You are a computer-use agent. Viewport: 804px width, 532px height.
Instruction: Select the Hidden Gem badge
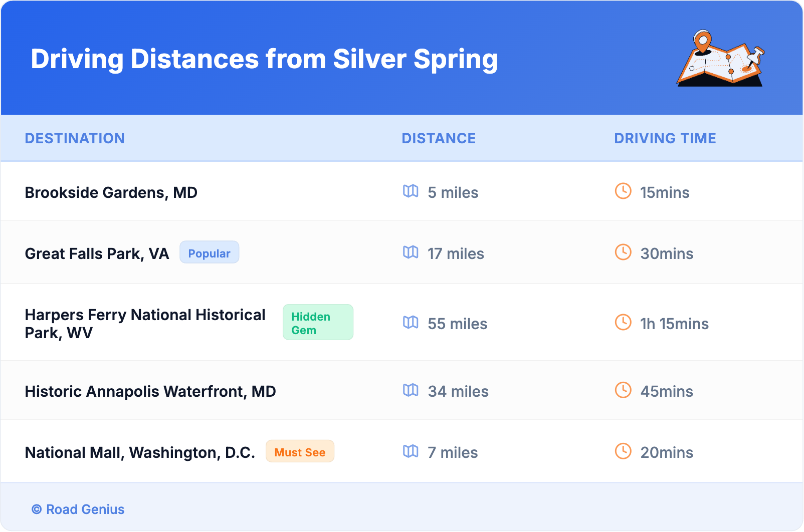pyautogui.click(x=317, y=323)
